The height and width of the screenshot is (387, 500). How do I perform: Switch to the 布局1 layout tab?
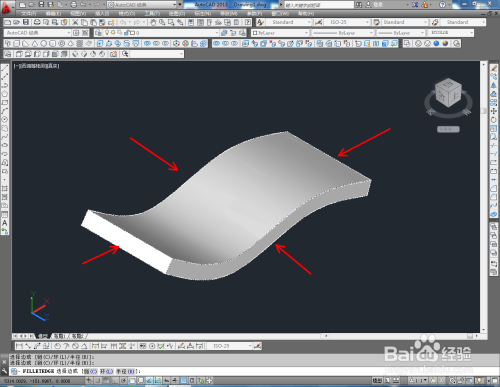(x=59, y=336)
